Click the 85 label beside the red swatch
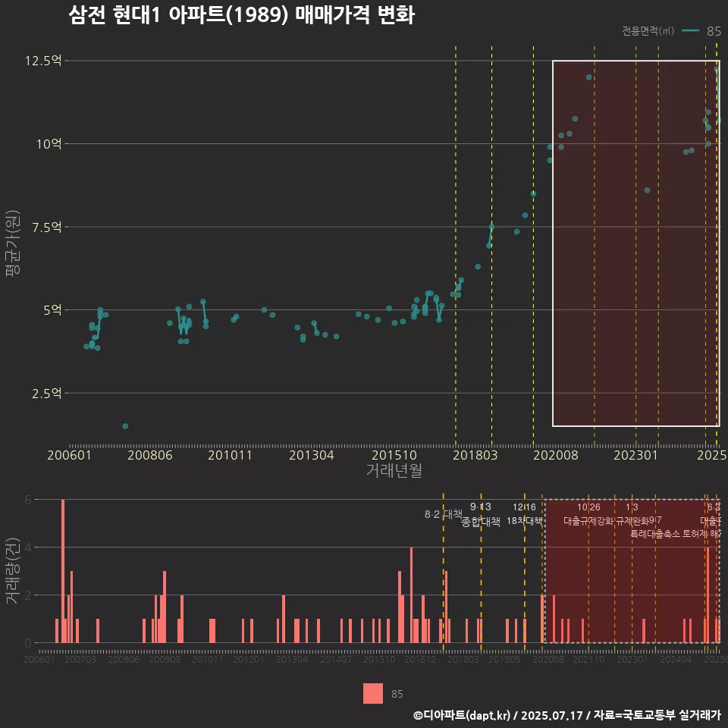The width and height of the screenshot is (728, 728). 397,694
